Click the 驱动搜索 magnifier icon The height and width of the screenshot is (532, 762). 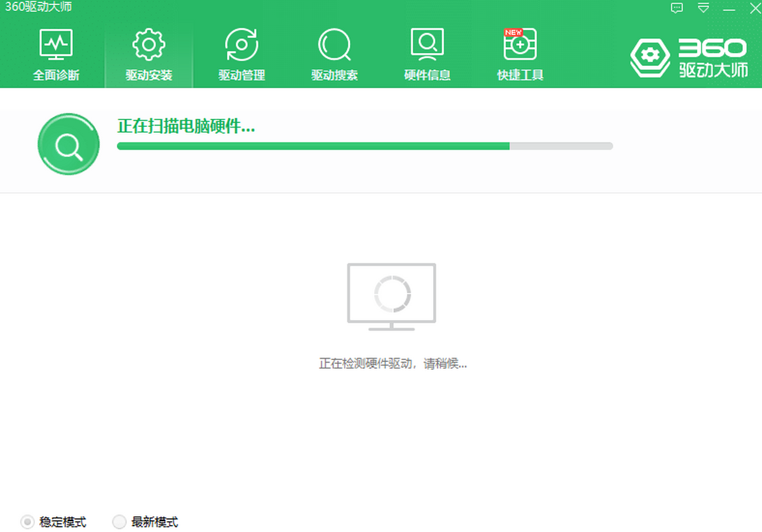(x=334, y=44)
